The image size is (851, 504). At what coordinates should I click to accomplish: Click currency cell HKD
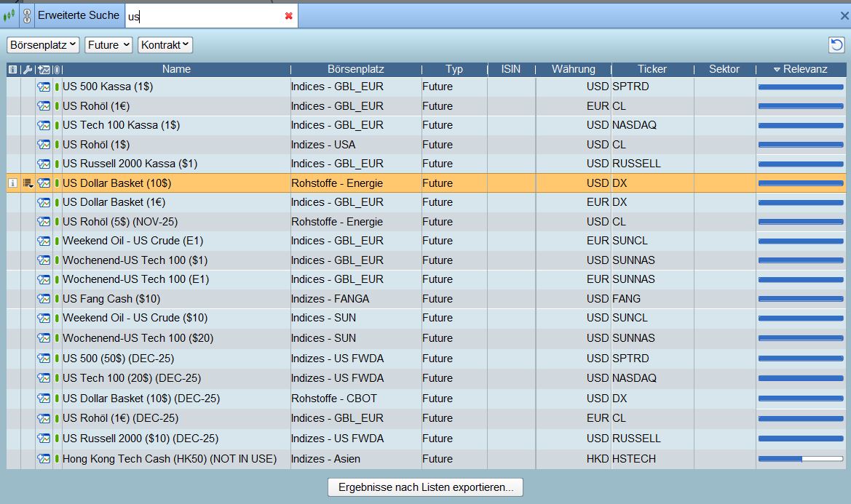[598, 459]
